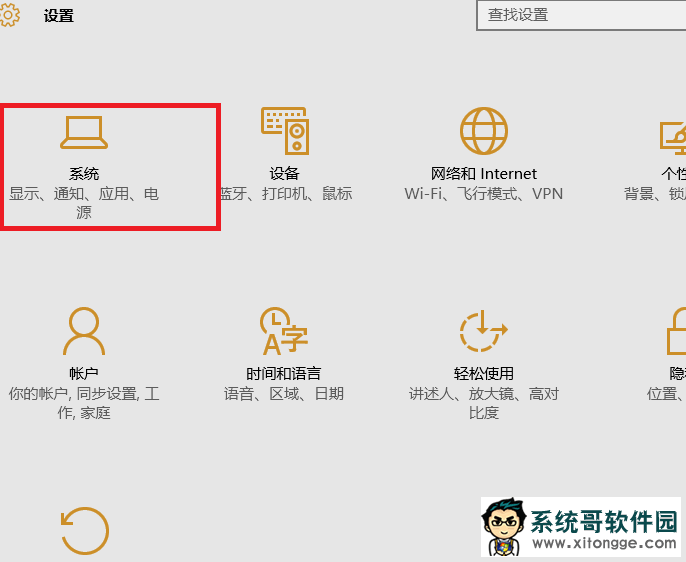Open the 时间和语言 label

(x=284, y=373)
